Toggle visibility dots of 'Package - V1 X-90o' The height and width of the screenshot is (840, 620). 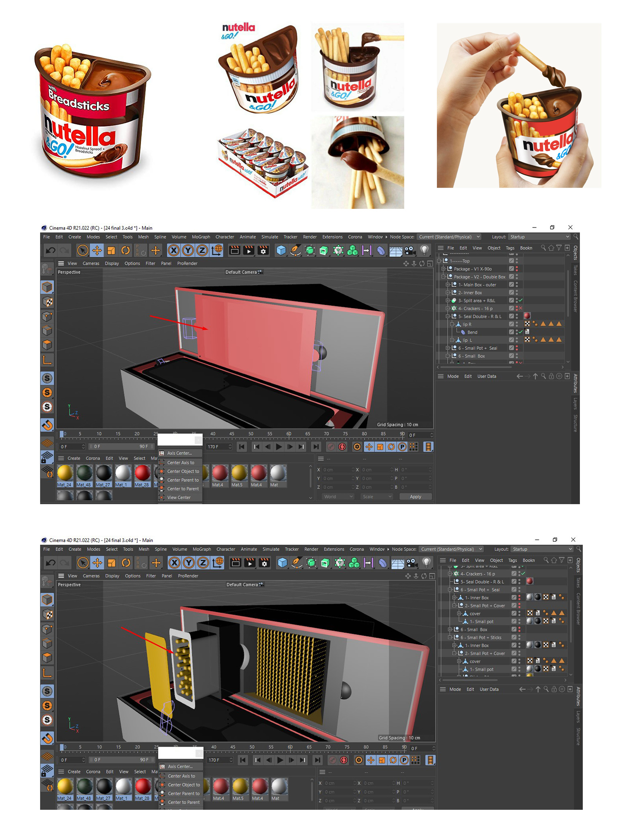click(x=517, y=269)
